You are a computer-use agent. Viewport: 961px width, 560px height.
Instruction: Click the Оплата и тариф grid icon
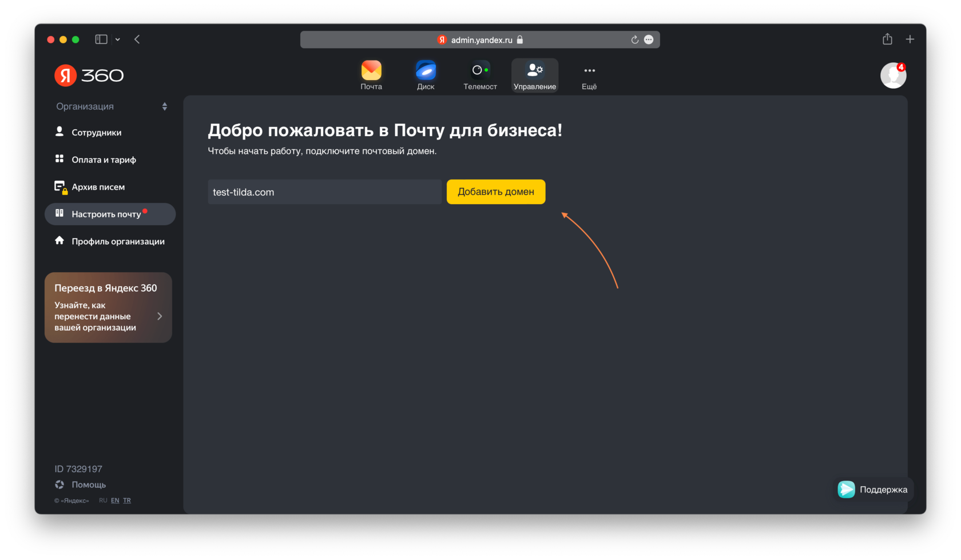coord(59,158)
